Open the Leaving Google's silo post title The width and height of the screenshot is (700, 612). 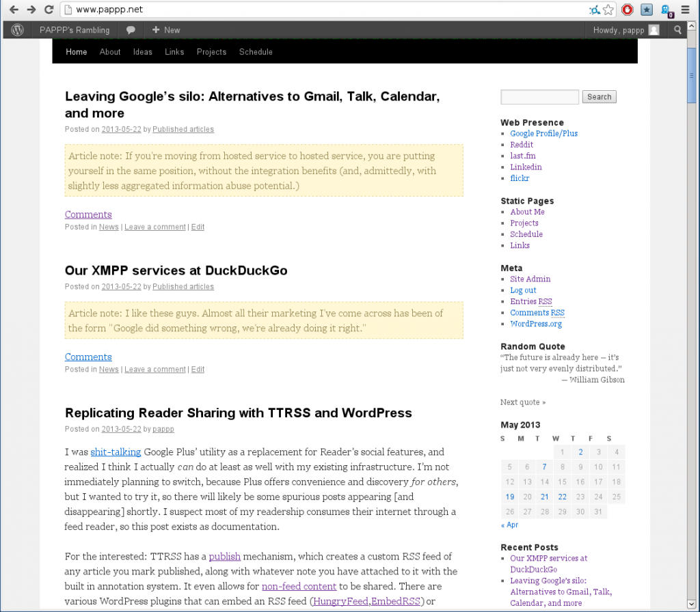click(252, 105)
